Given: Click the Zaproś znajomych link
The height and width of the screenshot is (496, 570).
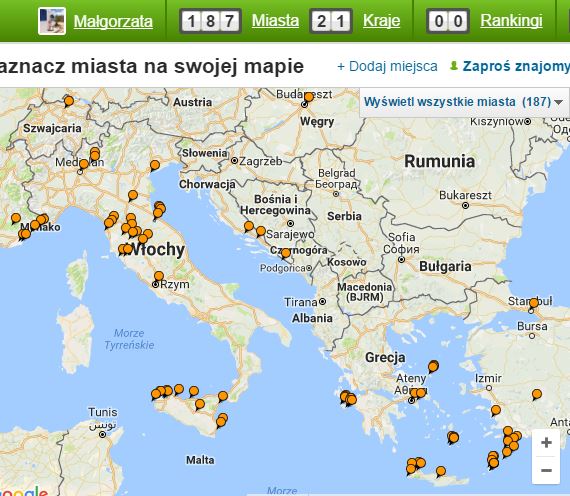Looking at the screenshot, I should pos(516,66).
